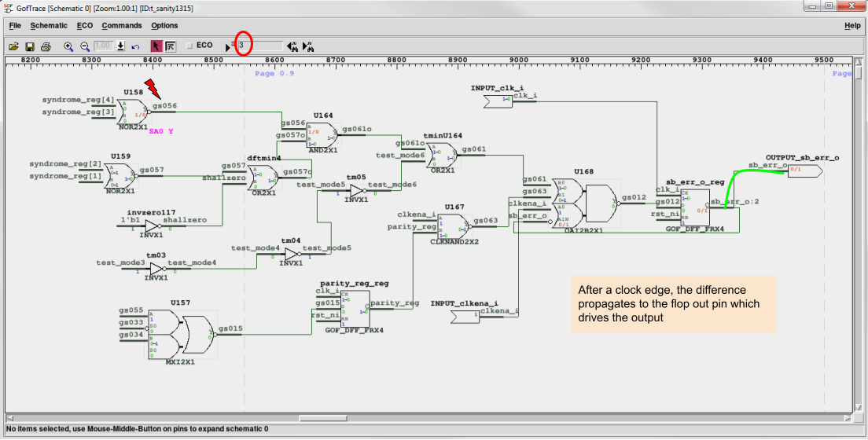Click the play arrow before the counter field
This screenshot has height=440, width=868.
[x=229, y=47]
